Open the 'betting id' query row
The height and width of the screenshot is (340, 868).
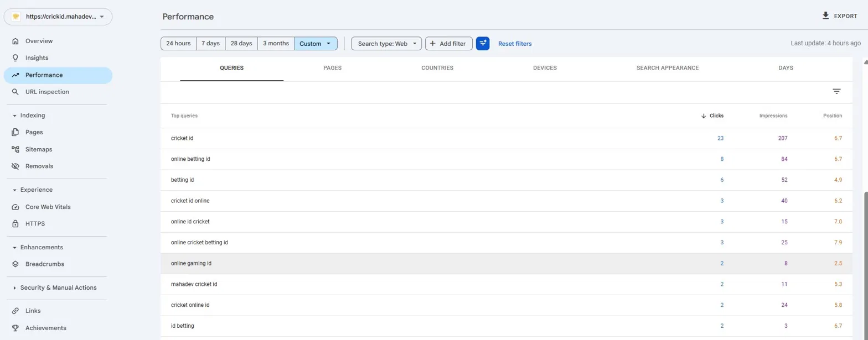(x=507, y=180)
